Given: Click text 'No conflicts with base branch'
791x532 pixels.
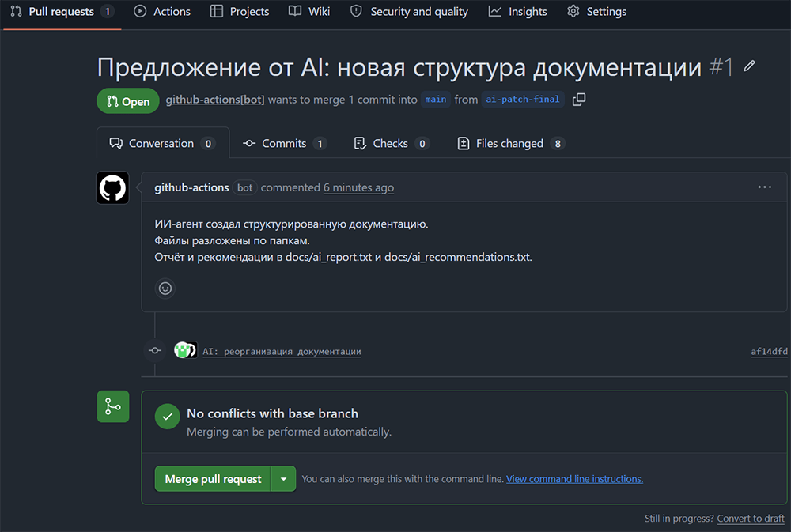Looking at the screenshot, I should [272, 413].
